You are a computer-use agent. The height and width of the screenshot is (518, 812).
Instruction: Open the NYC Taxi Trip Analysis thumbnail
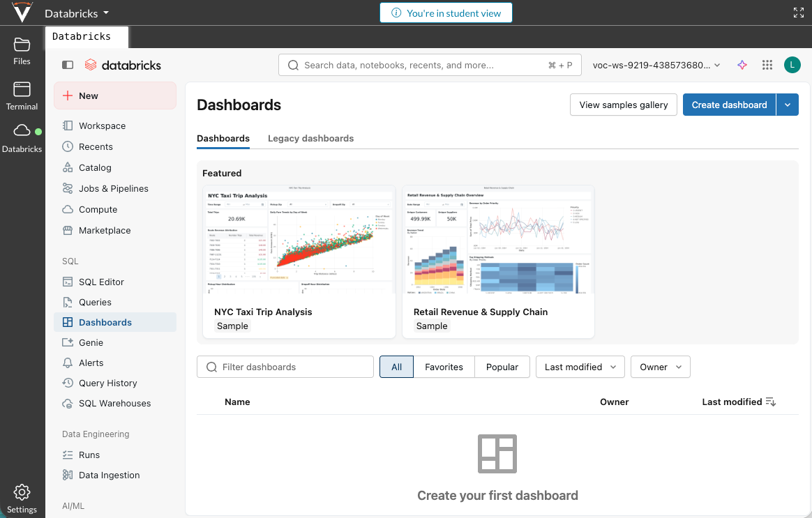click(299, 241)
